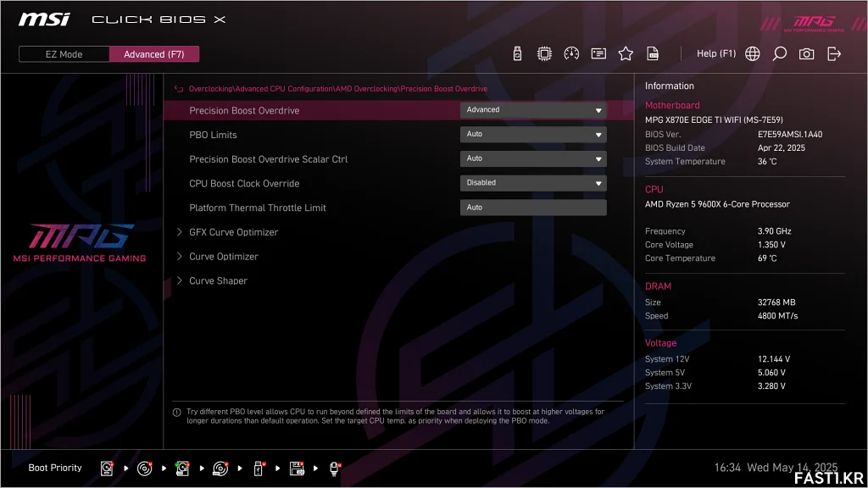Click the 'Boot Priority' label
This screenshot has height=488, width=868.
coord(55,468)
